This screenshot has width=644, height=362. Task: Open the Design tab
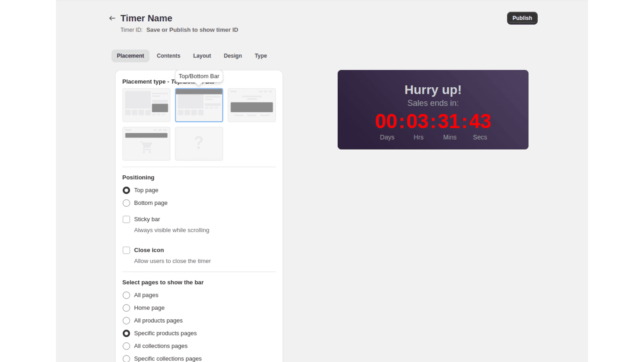click(233, 56)
